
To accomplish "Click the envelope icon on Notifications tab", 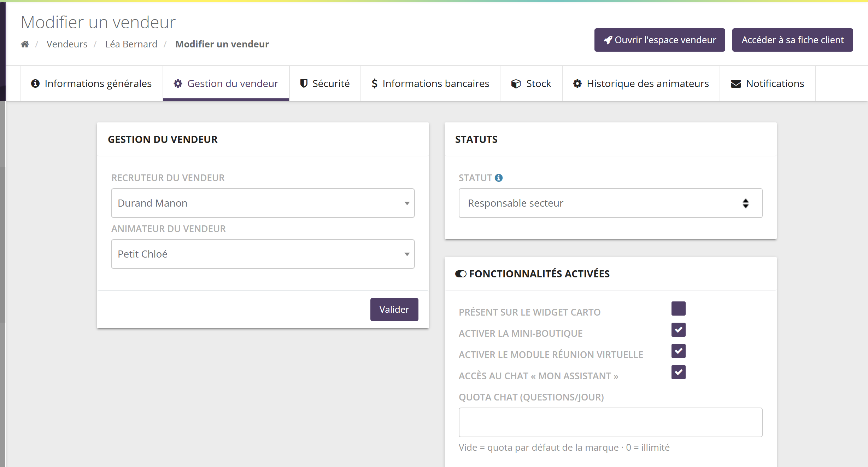I will pyautogui.click(x=736, y=83).
